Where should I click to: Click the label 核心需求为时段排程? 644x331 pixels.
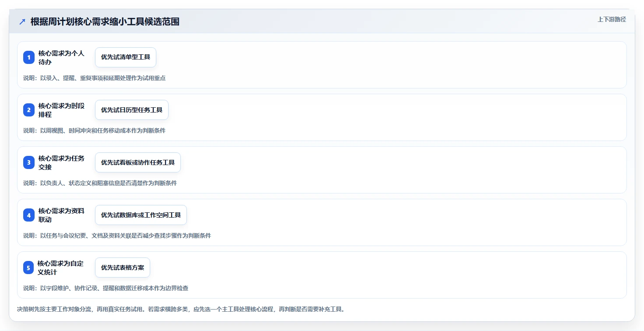pos(61,110)
